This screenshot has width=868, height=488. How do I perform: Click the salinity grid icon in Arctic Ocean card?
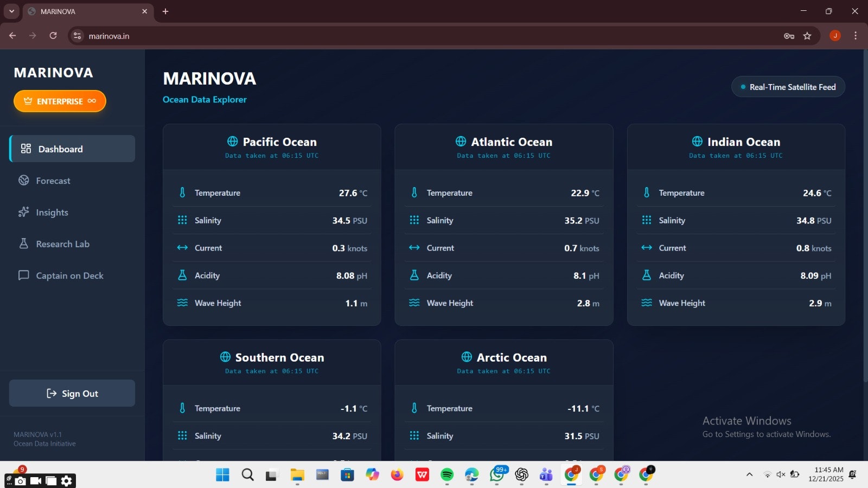[414, 435]
